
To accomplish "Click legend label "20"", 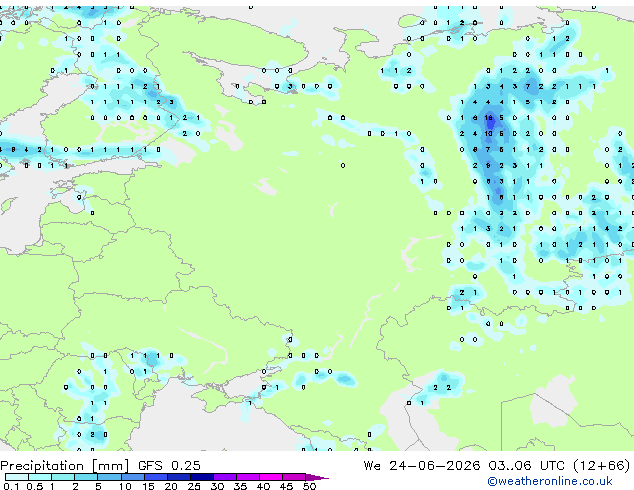I will click(171, 486).
